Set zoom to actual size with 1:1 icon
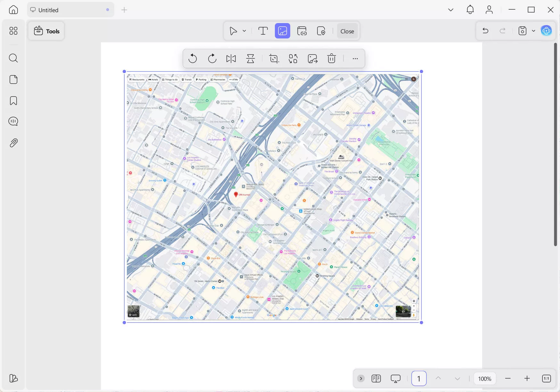 tap(546, 379)
